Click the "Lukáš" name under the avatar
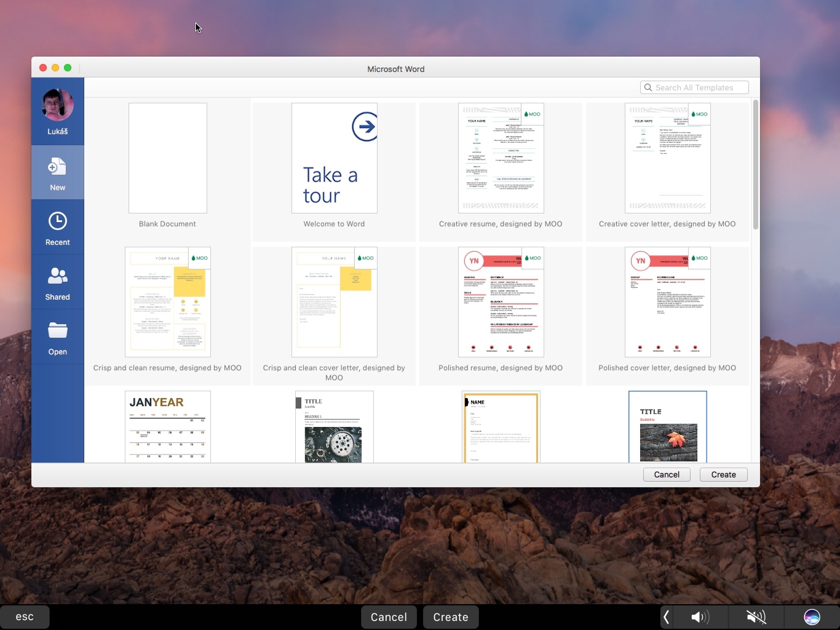Image resolution: width=840 pixels, height=630 pixels. (x=57, y=131)
